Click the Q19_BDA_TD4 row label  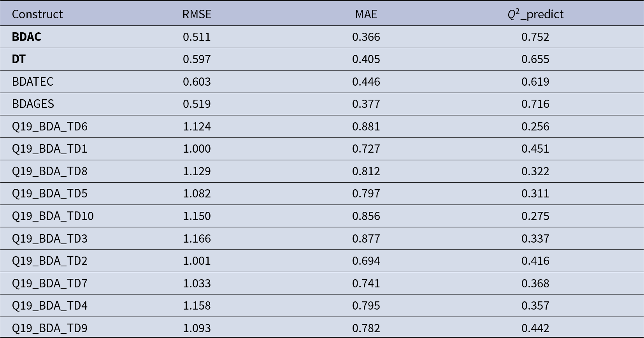50,305
